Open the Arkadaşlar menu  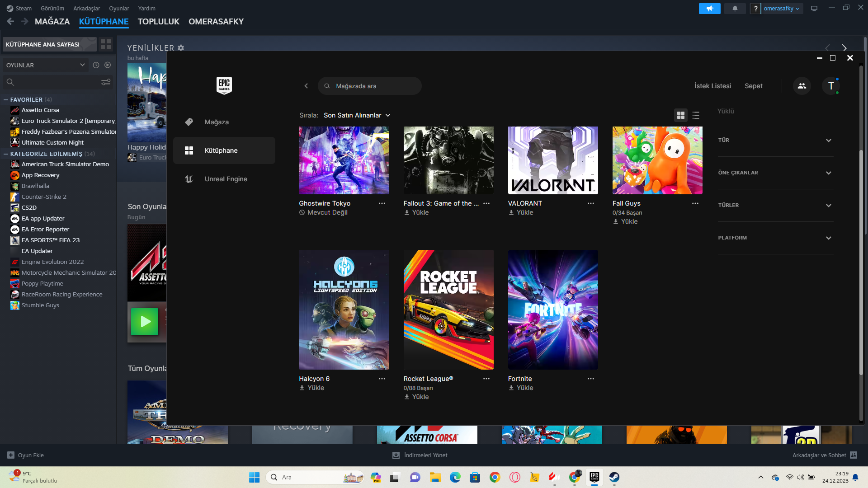coord(86,8)
